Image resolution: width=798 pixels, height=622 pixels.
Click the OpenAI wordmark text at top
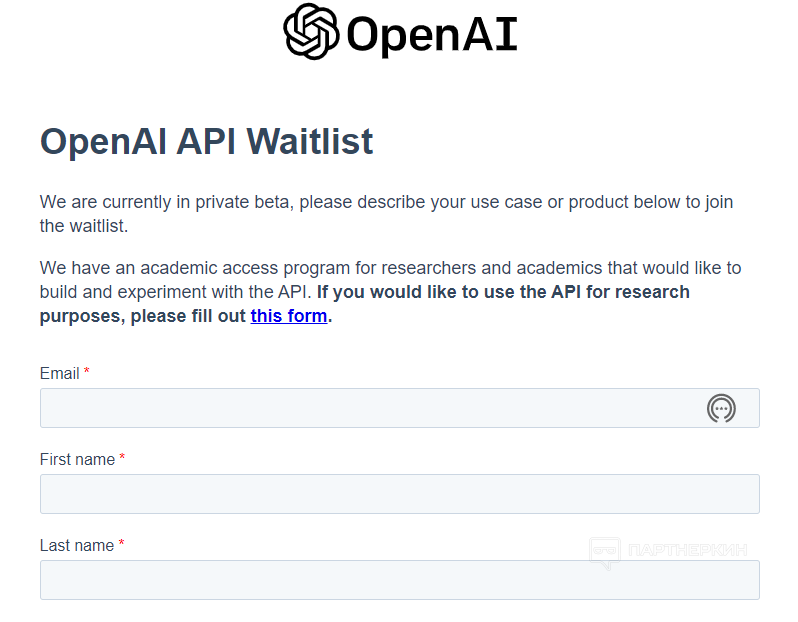point(431,36)
